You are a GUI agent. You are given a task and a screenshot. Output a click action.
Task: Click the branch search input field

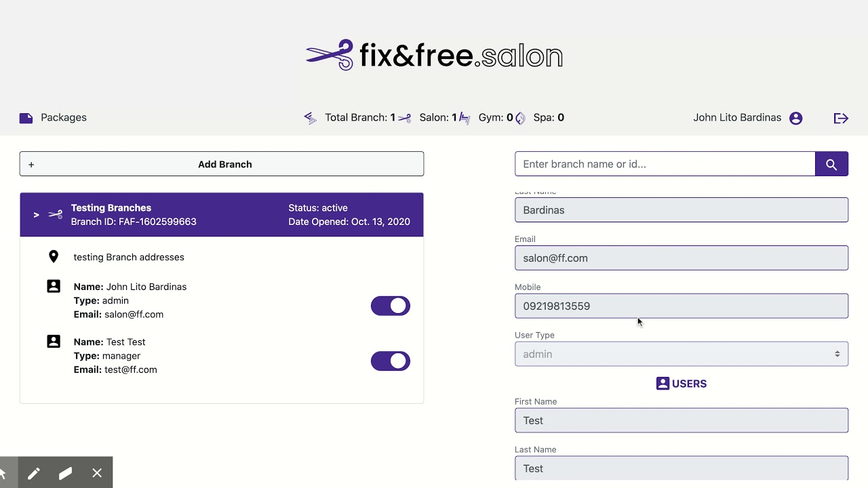click(x=665, y=164)
